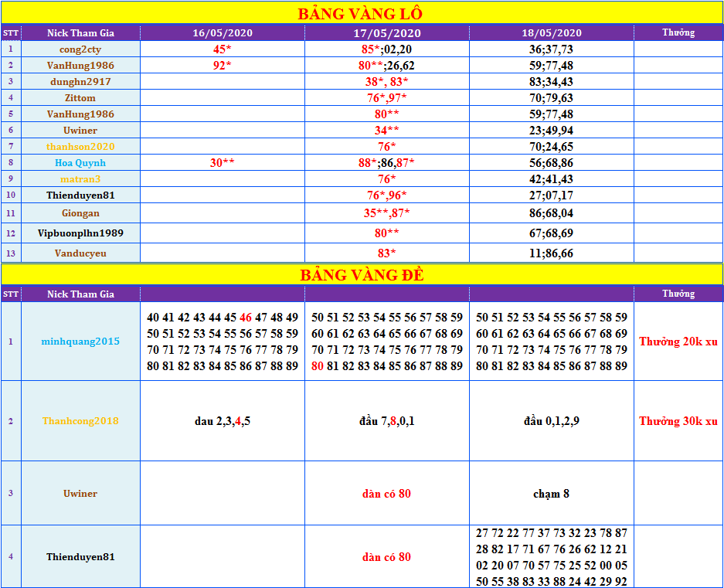
Task: Select the 18/05/2020 column header
Action: 552,32
